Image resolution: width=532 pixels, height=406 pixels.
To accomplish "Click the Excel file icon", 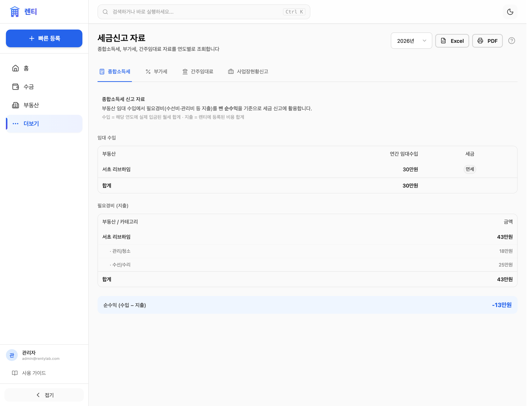I will coord(443,41).
